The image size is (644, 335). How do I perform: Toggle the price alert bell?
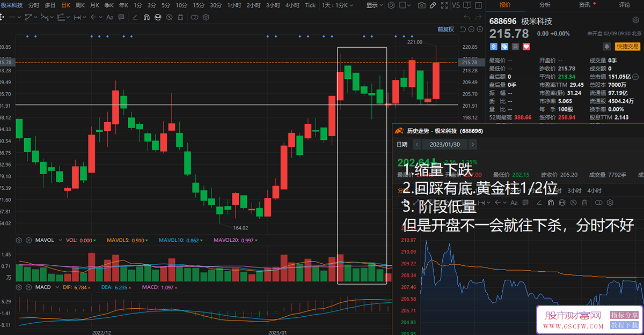(x=606, y=47)
